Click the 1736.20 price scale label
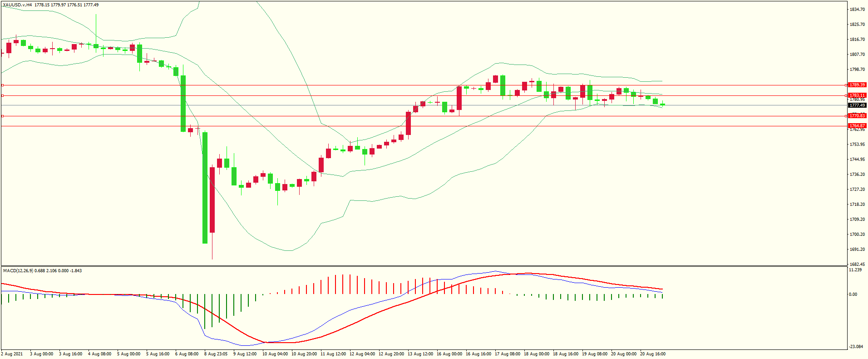 point(857,175)
